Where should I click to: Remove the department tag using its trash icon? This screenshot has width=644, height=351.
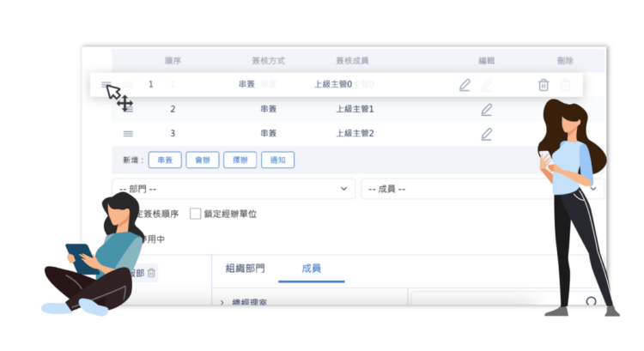[x=151, y=273]
